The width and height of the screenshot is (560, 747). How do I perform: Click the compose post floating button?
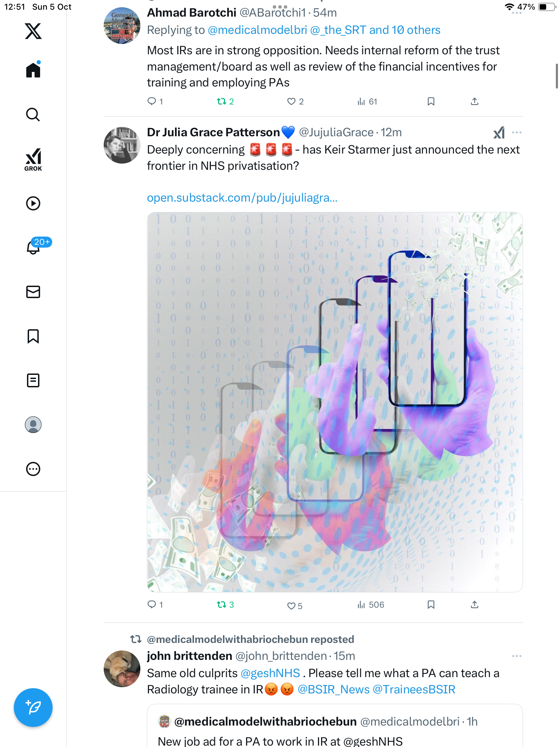point(33,707)
